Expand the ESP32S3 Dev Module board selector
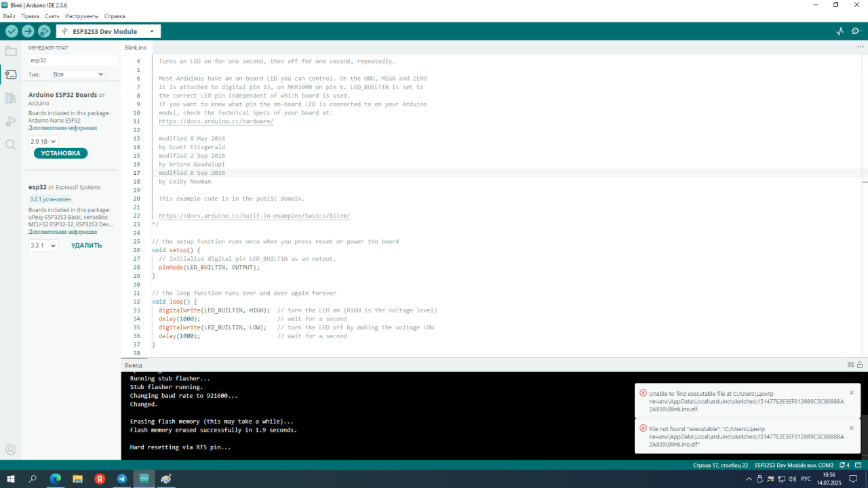The width and height of the screenshot is (868, 488). 108,31
